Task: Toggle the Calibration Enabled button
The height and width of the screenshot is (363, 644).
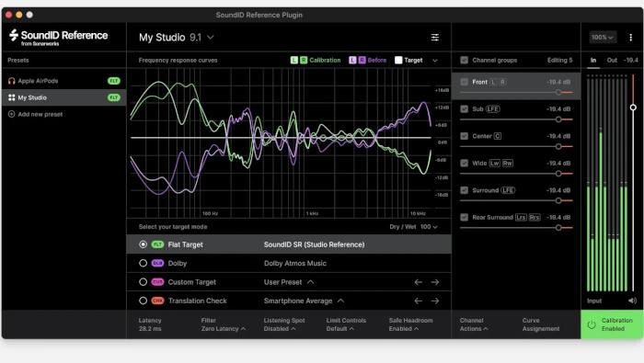Action: [612, 324]
